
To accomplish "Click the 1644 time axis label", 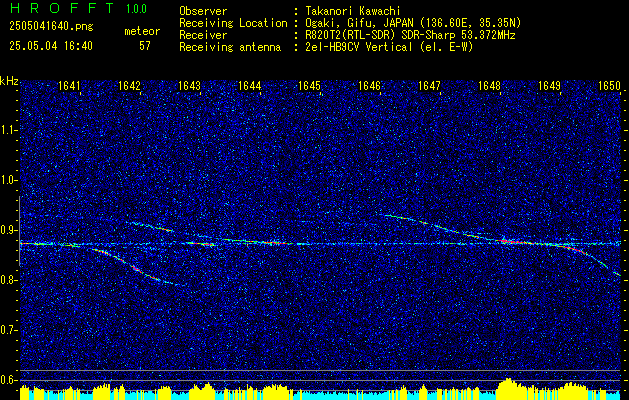I will [x=250, y=86].
